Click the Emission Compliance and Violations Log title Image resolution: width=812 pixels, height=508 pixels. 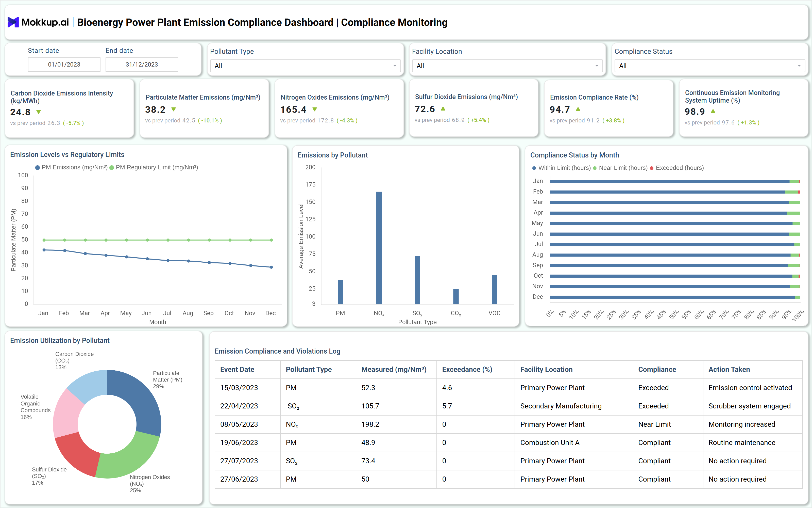pyautogui.click(x=277, y=352)
